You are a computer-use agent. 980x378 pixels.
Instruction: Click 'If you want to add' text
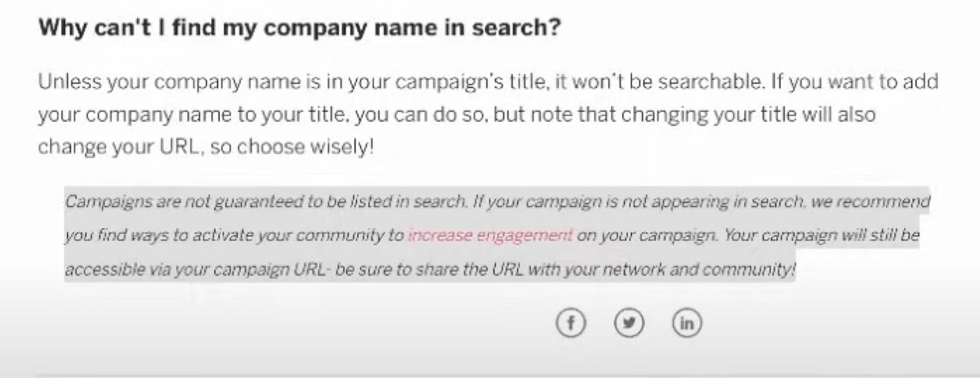click(x=854, y=82)
